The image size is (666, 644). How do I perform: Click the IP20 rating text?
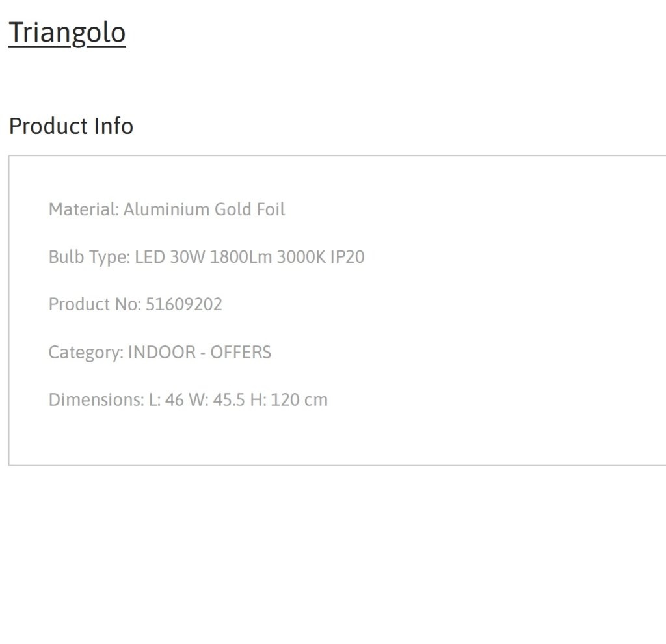click(347, 257)
